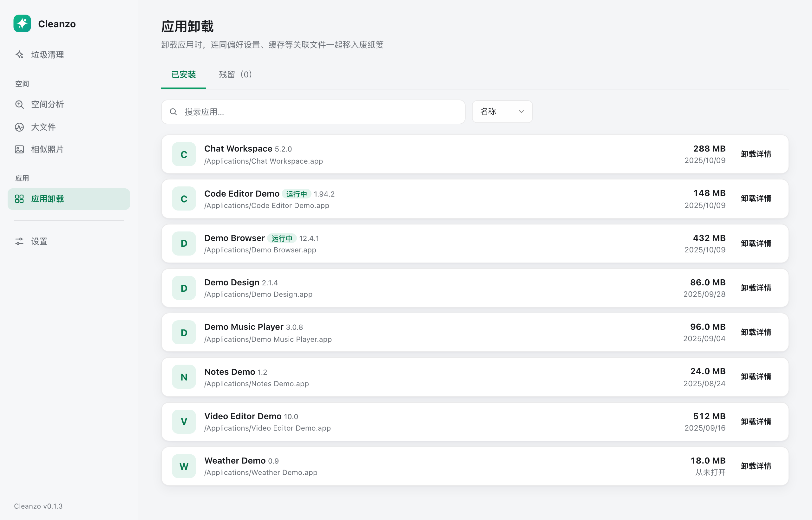Open 大文件 in the sidebar

point(69,127)
